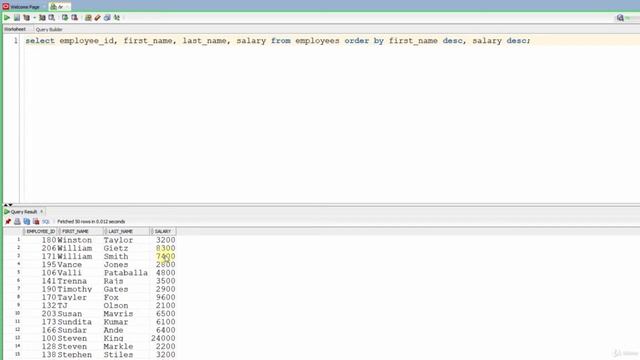Screen dimensions: 640x360
Task: Select first name cell 'Susan'
Action: [70, 313]
